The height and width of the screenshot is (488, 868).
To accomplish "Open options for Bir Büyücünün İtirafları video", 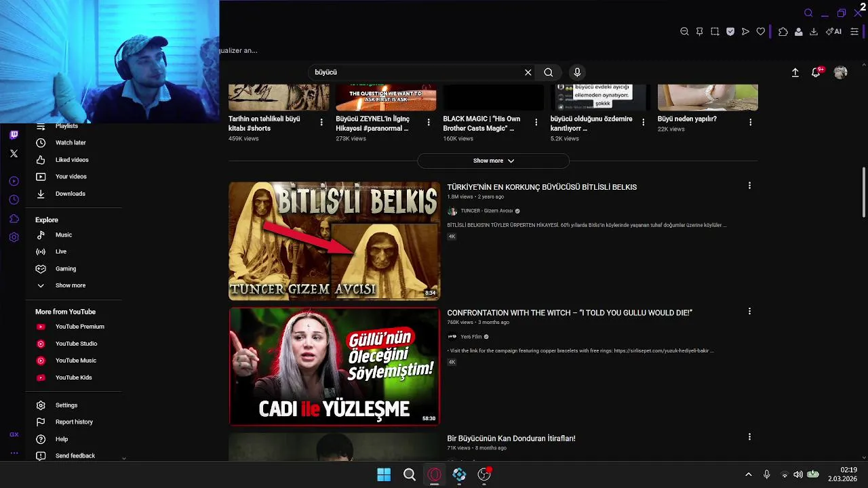I will (749, 437).
